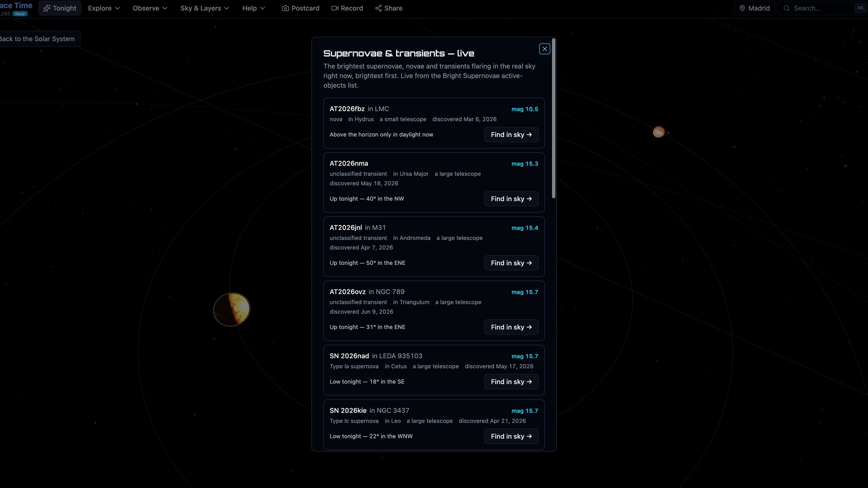Image resolution: width=868 pixels, height=488 pixels.
Task: Click the mag 15.3 value
Action: [524, 164]
